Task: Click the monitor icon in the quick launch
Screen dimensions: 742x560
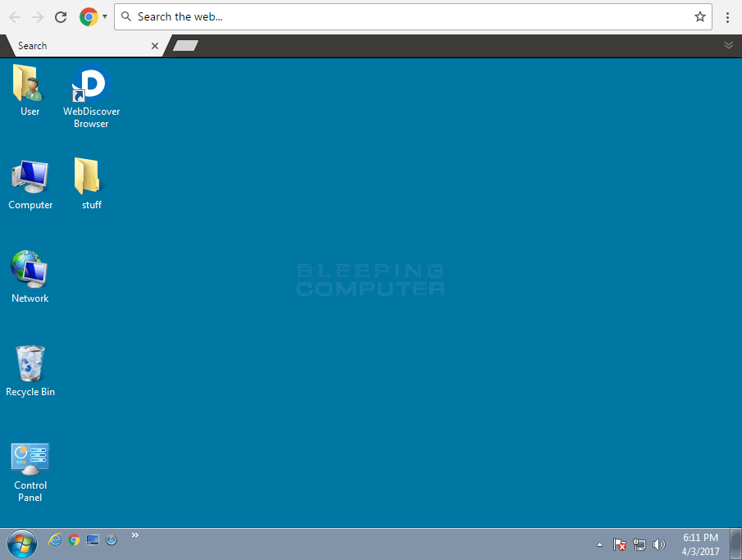Action: (x=93, y=540)
